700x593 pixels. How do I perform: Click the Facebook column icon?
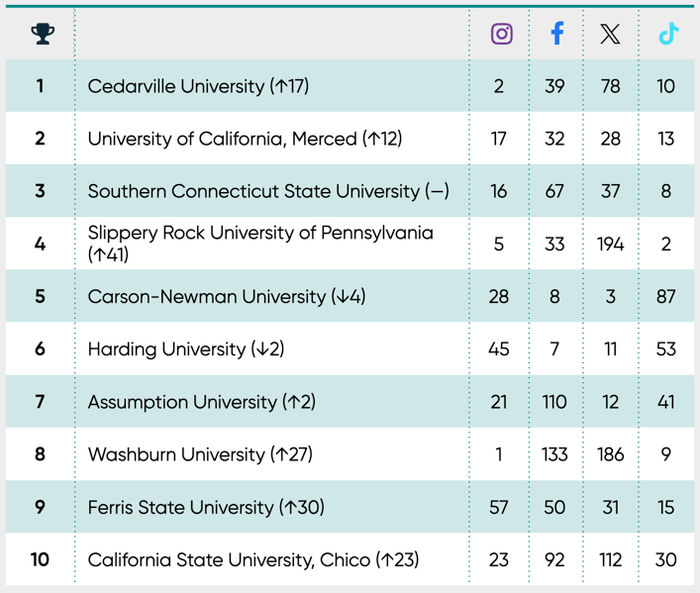point(556,34)
